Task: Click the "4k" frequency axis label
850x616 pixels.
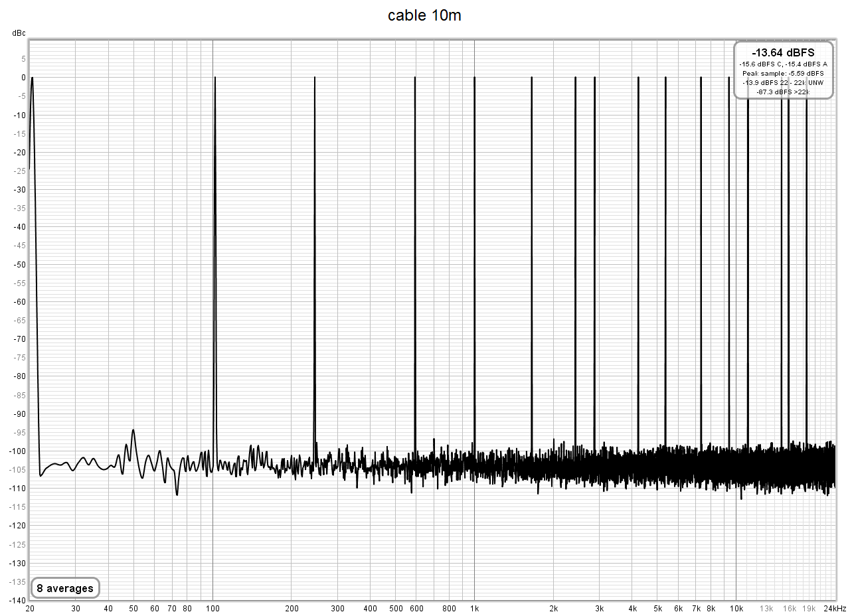Action: coord(632,608)
